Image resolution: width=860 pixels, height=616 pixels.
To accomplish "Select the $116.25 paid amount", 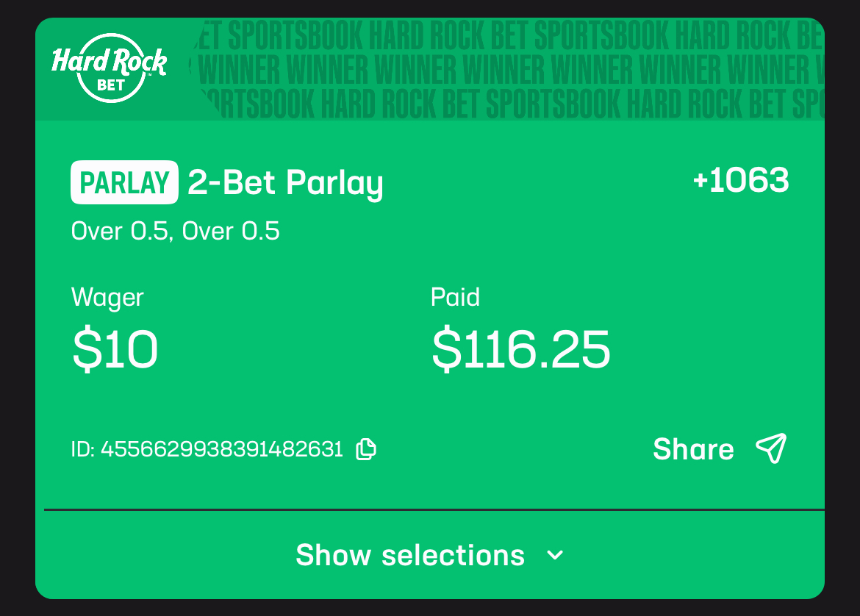I will coord(520,349).
